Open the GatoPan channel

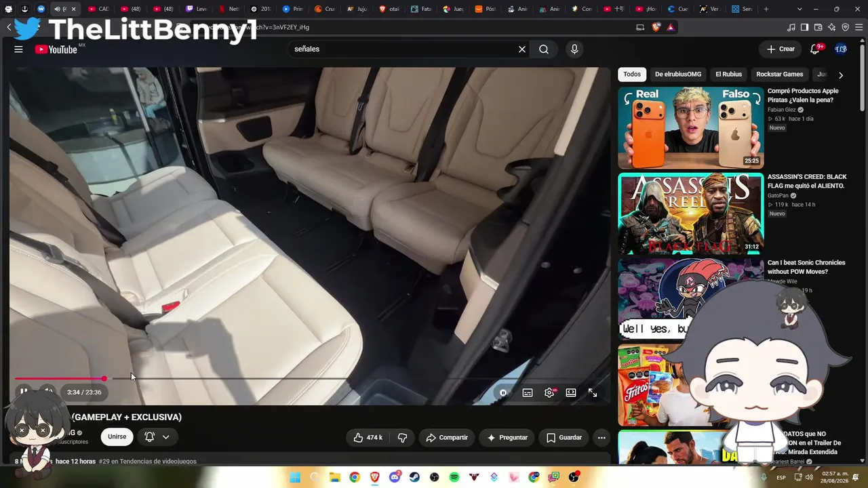tap(778, 196)
